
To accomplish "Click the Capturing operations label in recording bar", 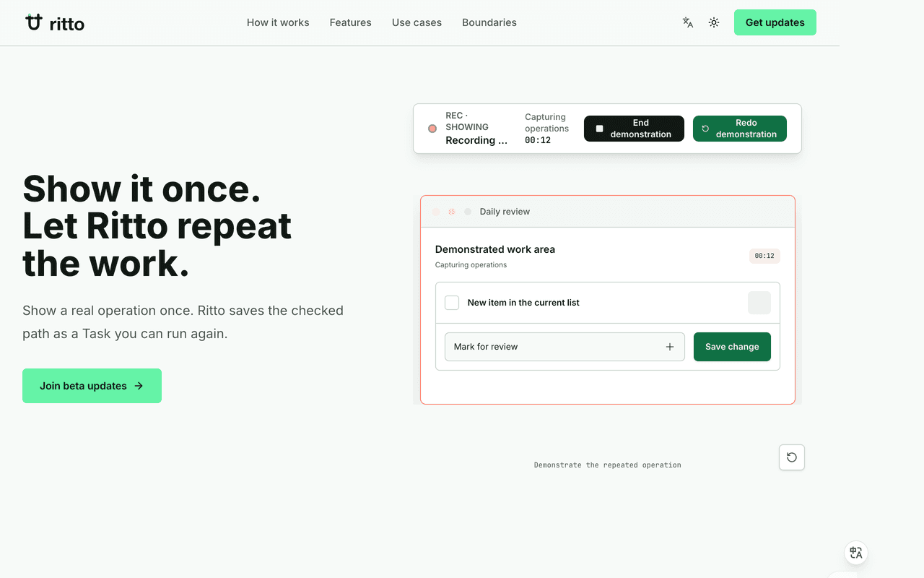I will pos(546,123).
